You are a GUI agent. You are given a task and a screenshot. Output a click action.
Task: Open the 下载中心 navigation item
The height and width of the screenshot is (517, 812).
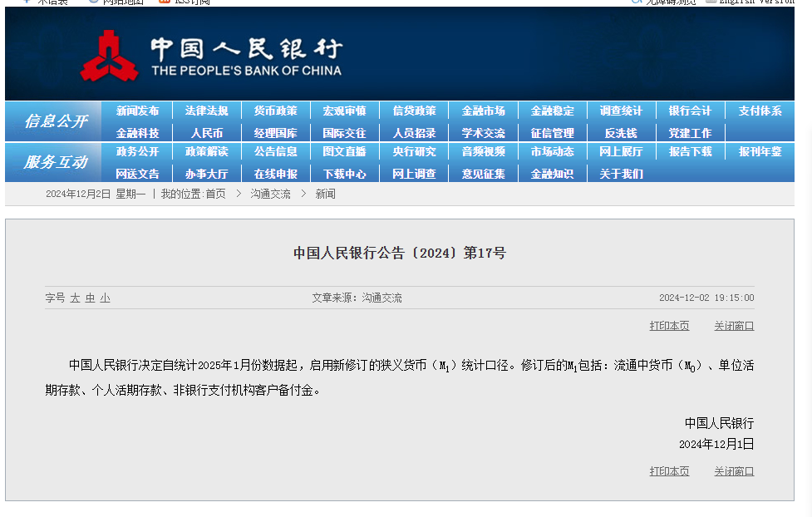(x=344, y=174)
